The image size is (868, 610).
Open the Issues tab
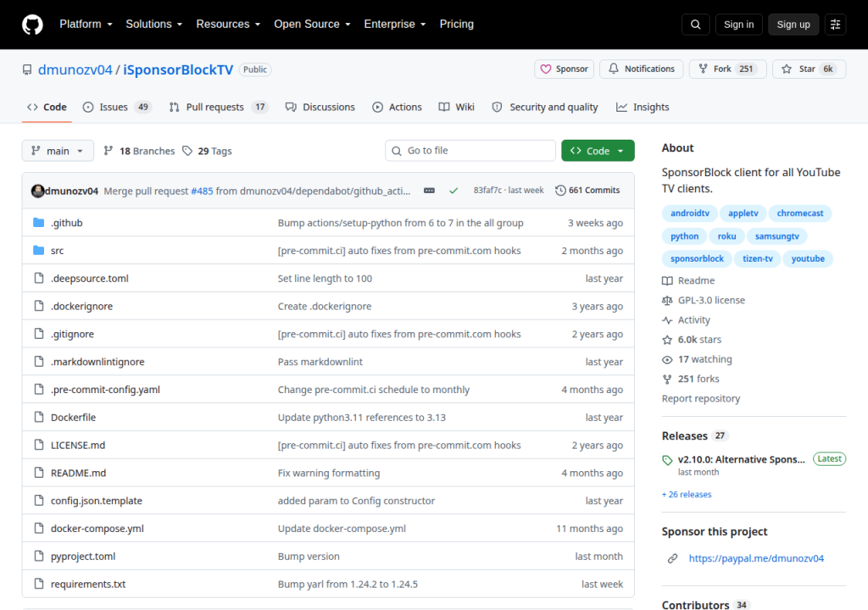pyautogui.click(x=117, y=107)
